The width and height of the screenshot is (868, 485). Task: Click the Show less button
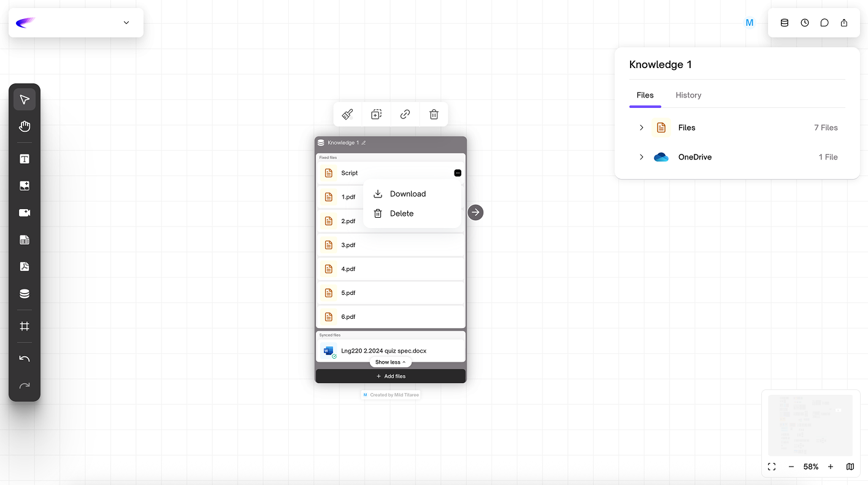(x=390, y=362)
